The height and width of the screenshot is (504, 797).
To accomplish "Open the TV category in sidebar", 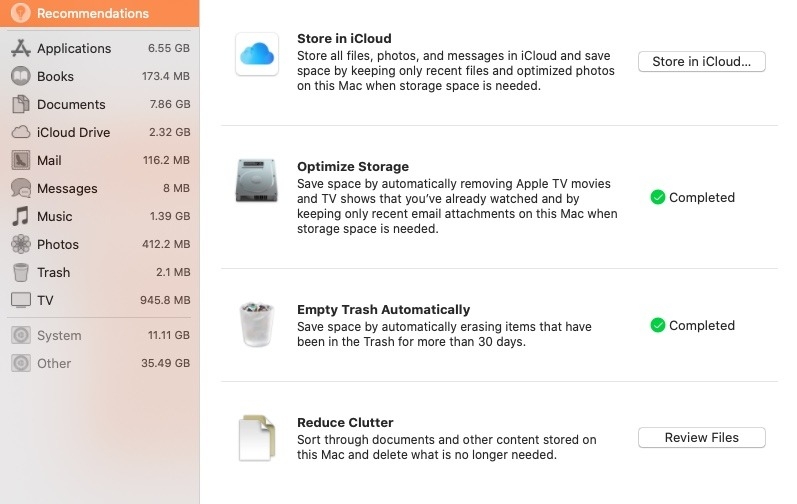I will [x=100, y=300].
